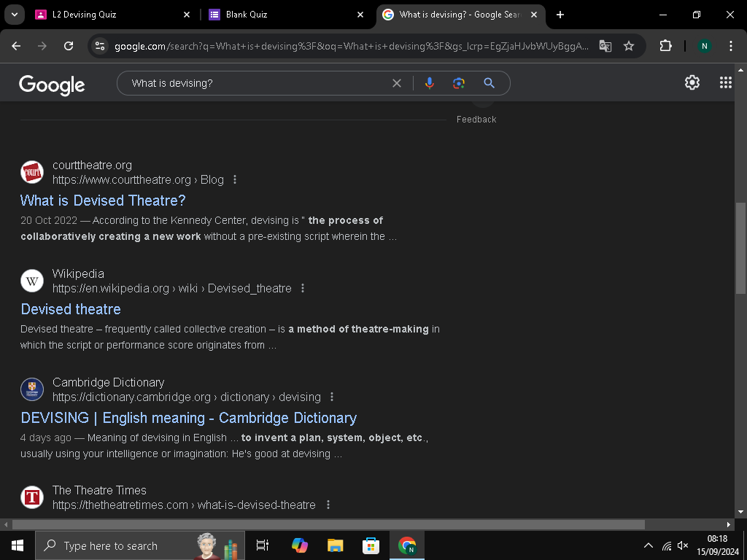
Task: Clear the search query with X
Action: coord(396,83)
